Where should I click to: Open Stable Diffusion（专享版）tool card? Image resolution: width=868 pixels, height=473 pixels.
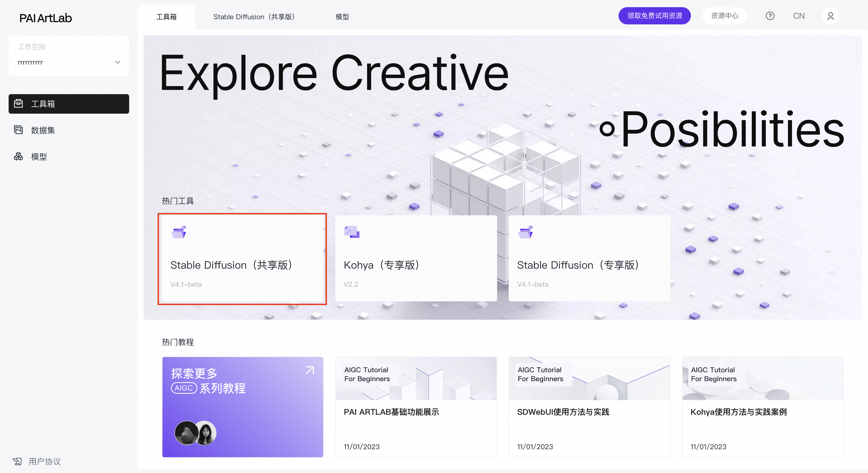589,258
